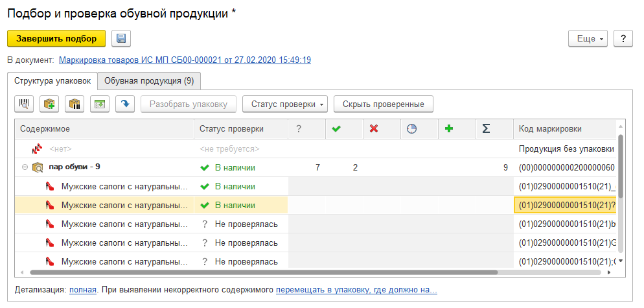Switch to the 'Обувная продукция (9)' tab
The width and height of the screenshot is (644, 308).
[149, 81]
